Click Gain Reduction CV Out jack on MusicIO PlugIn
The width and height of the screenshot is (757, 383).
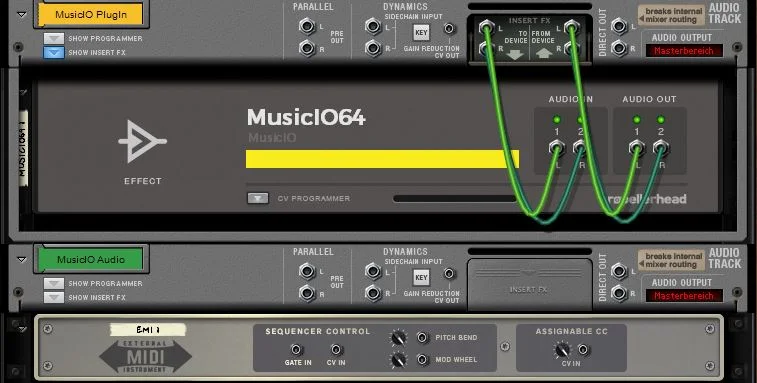(x=449, y=28)
